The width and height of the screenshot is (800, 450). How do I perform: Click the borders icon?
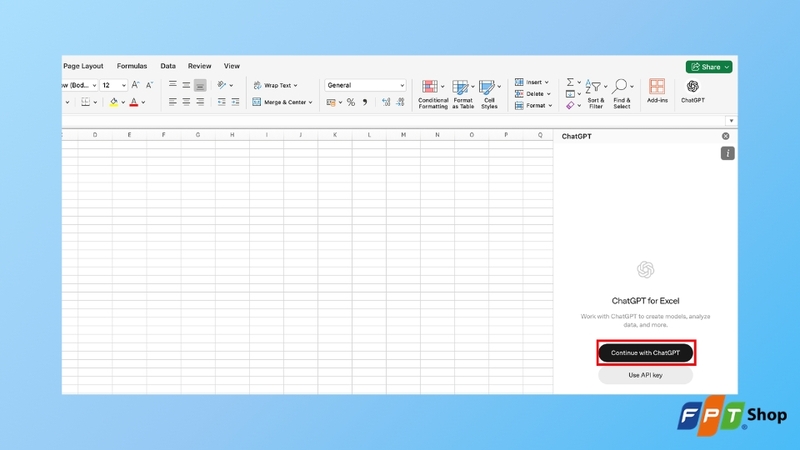point(85,102)
